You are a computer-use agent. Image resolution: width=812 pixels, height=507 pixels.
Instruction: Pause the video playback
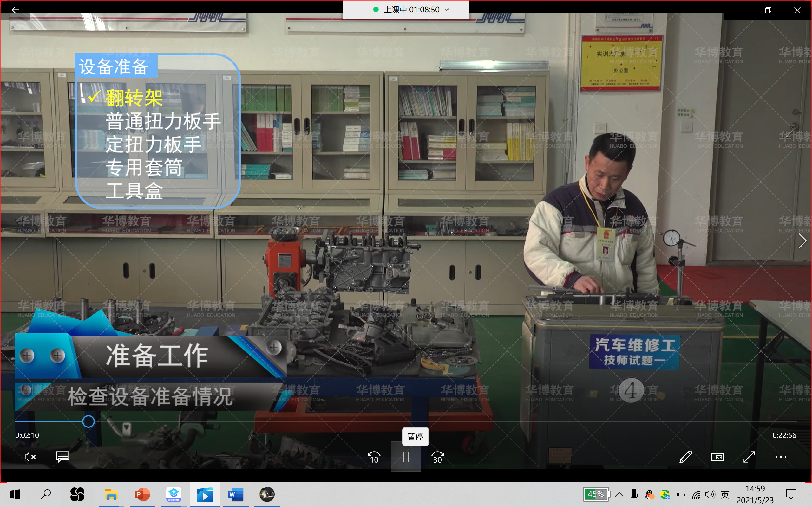[406, 457]
